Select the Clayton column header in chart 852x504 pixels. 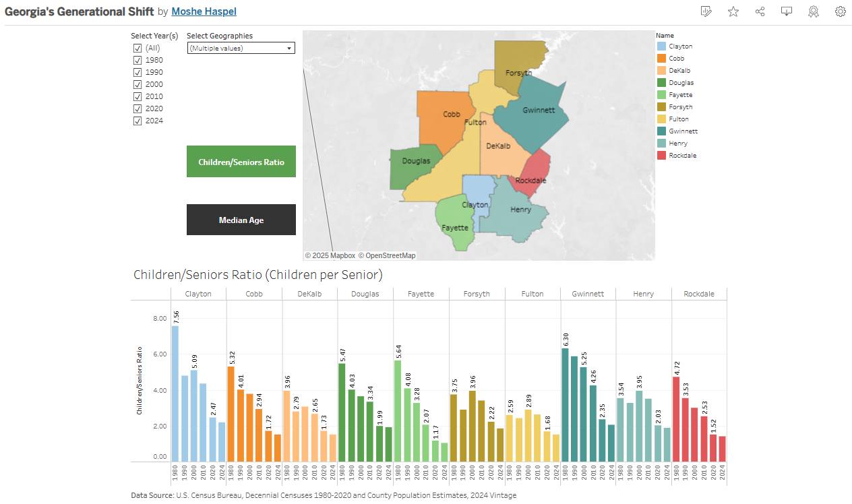[198, 294]
